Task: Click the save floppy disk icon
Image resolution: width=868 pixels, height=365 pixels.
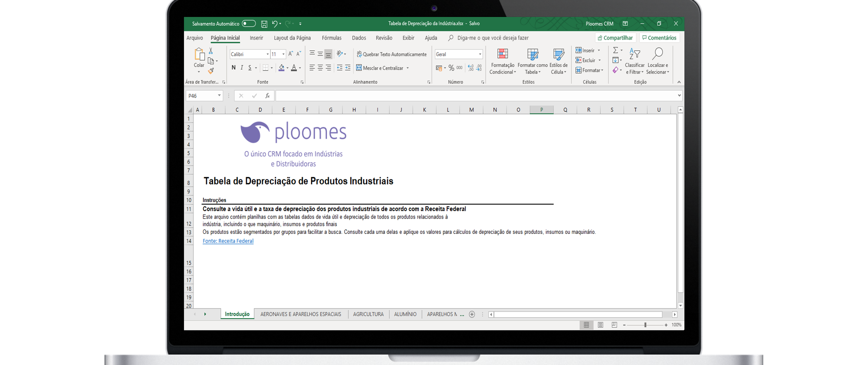Action: 264,24
